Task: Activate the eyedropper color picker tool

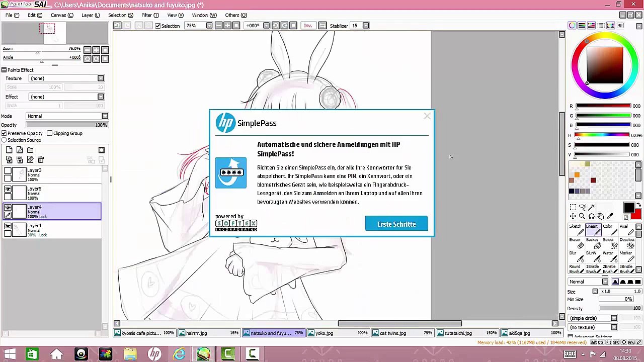Action: (x=610, y=216)
